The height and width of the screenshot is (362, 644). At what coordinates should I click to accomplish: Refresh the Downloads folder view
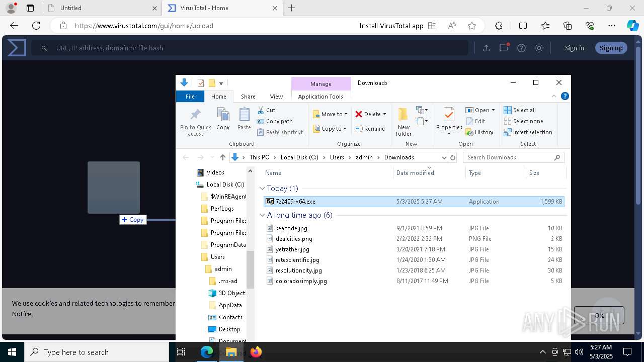pos(453,157)
